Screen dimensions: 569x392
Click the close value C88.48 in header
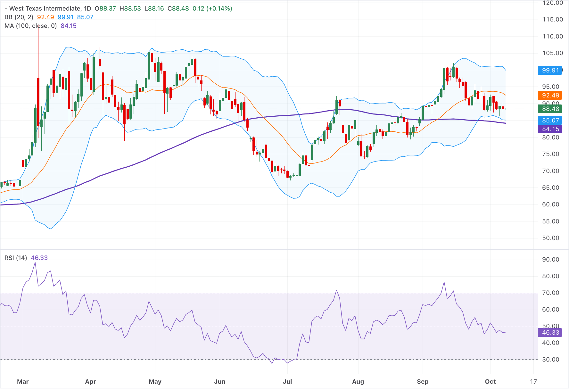pyautogui.click(x=178, y=9)
